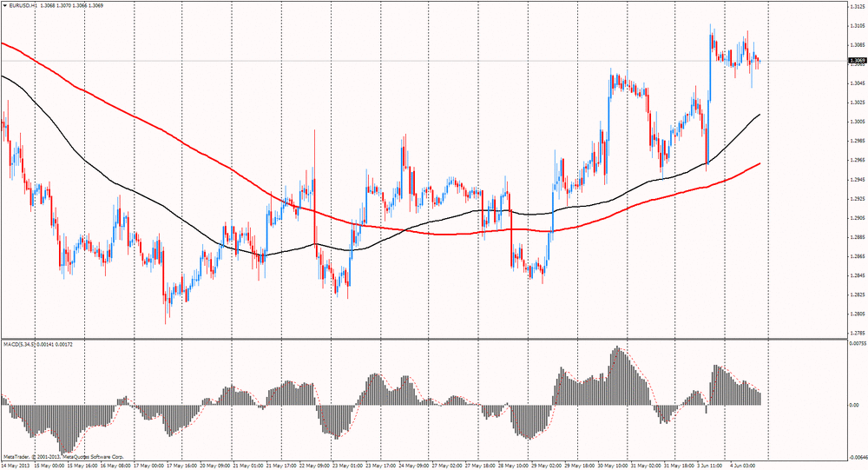
Task: Click the MACD scale value 0.00755
Action: pos(857,344)
